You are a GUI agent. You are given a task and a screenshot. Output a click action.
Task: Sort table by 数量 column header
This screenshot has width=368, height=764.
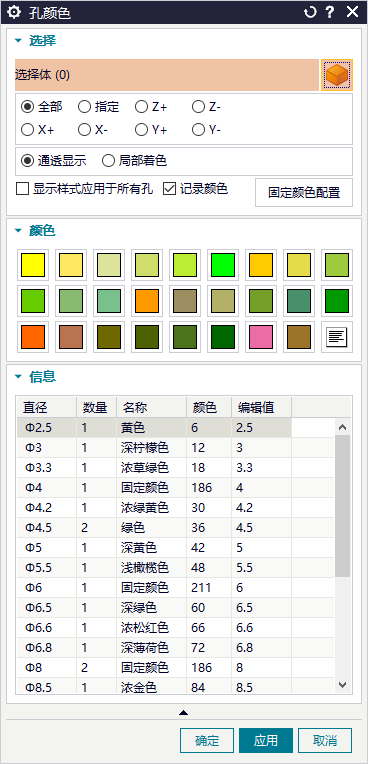pos(96,407)
